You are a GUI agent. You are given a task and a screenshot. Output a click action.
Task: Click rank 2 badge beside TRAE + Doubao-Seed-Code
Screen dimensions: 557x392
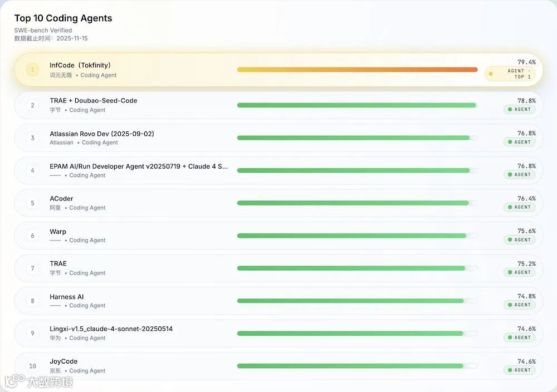click(32, 105)
